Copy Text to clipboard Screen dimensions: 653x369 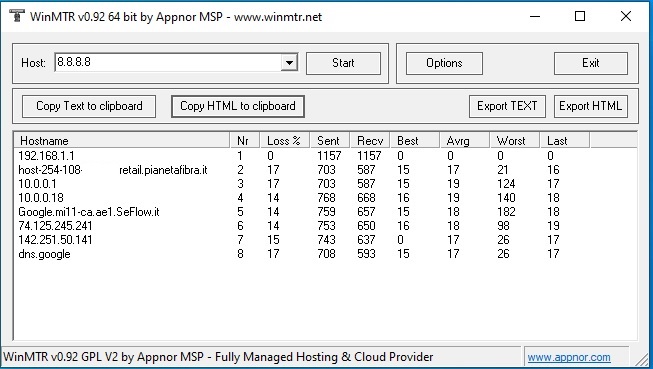(89, 106)
